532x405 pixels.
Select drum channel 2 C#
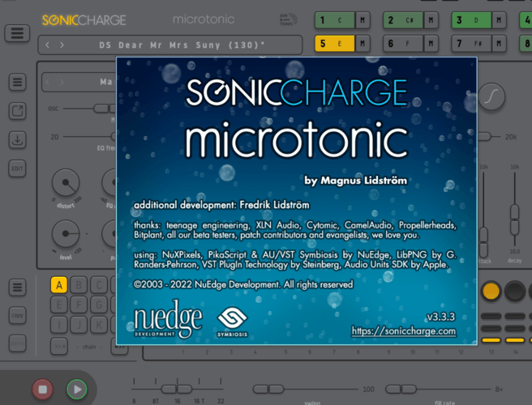click(403, 20)
